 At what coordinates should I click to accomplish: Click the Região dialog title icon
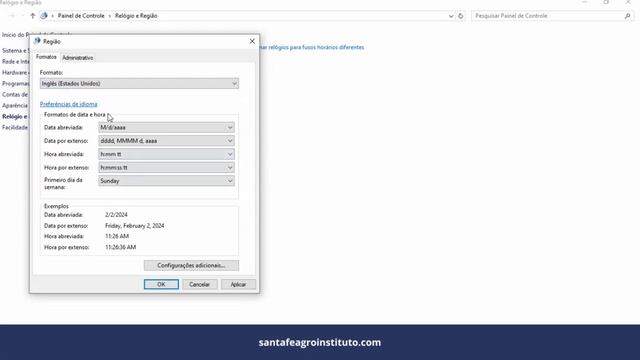(38, 41)
